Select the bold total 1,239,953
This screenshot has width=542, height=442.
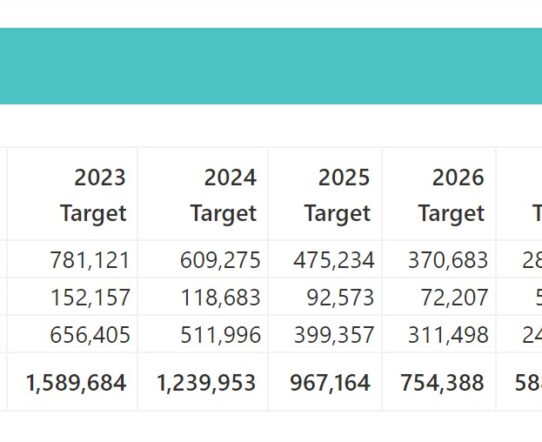pyautogui.click(x=206, y=383)
